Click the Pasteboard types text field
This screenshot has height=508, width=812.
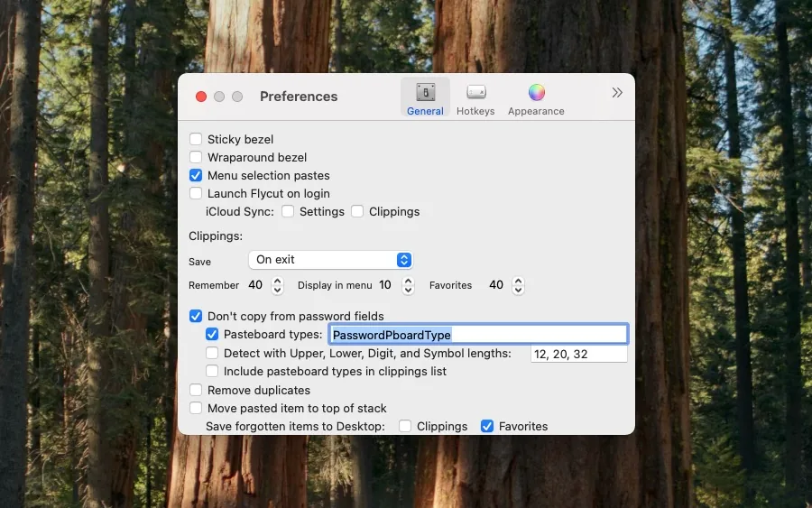(478, 335)
